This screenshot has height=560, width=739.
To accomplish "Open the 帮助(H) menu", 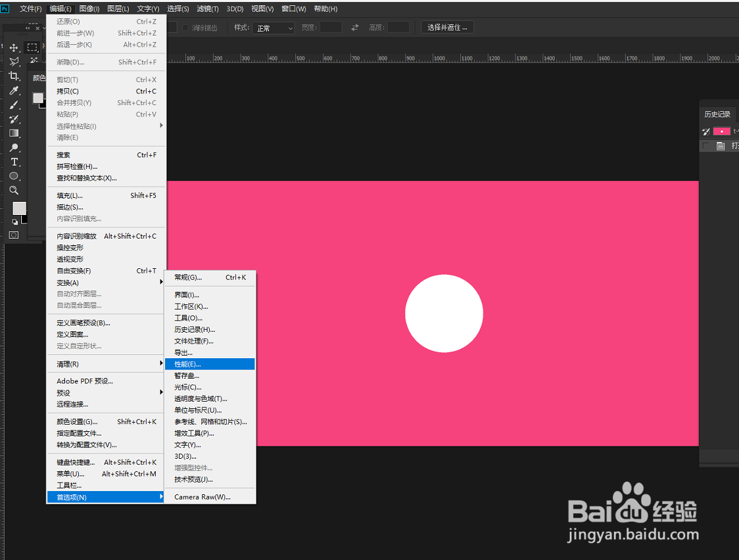I will point(325,9).
